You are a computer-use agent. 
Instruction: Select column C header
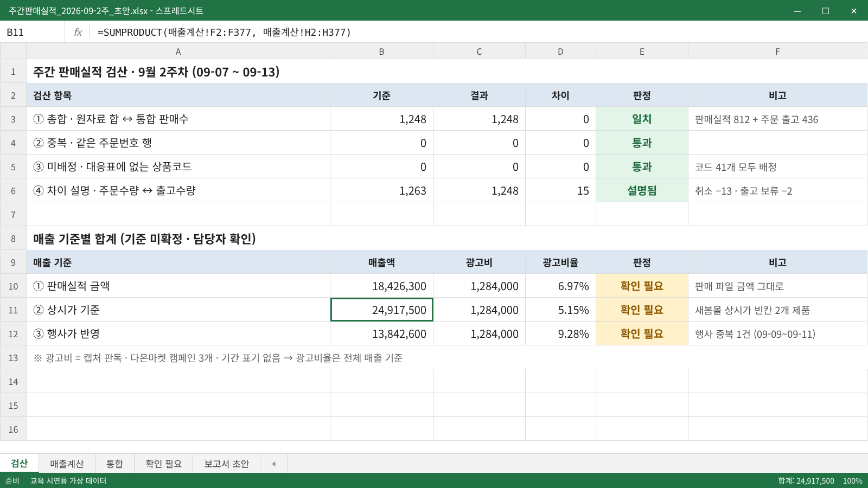tap(479, 52)
